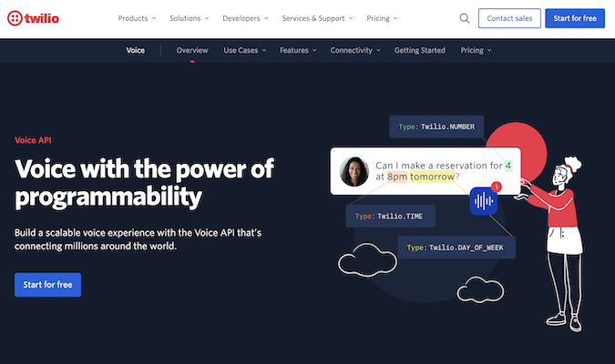Click the Type: Twilio.NUMBER tag
Image resolution: width=615 pixels, height=364 pixels.
click(436, 126)
